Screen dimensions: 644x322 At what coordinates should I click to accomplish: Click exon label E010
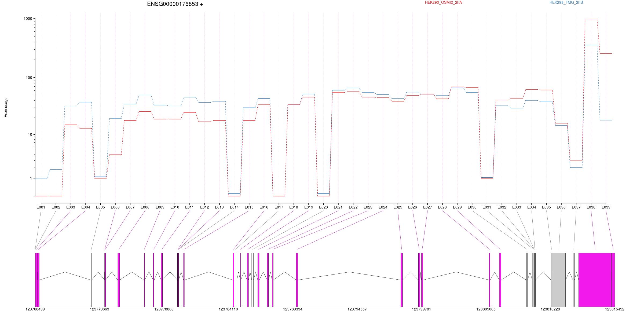(175, 207)
